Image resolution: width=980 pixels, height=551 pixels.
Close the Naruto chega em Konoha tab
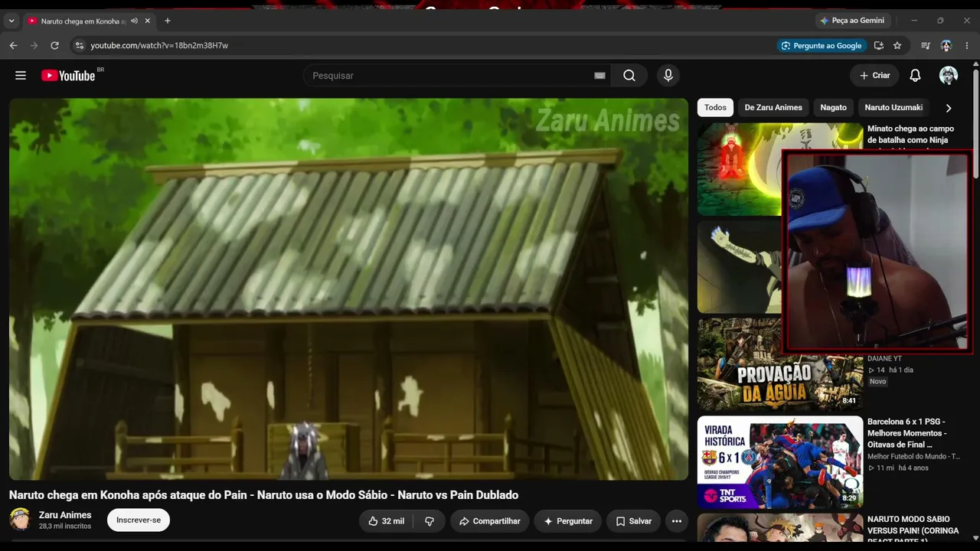pos(148,21)
